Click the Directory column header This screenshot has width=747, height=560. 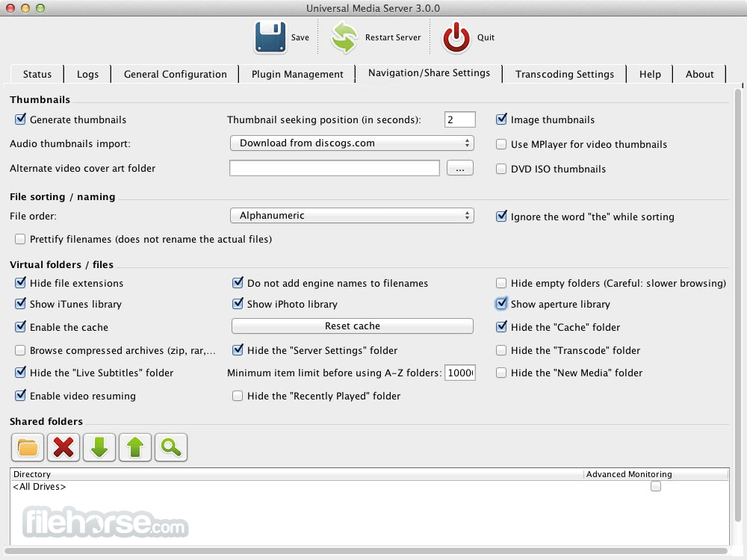(297, 474)
